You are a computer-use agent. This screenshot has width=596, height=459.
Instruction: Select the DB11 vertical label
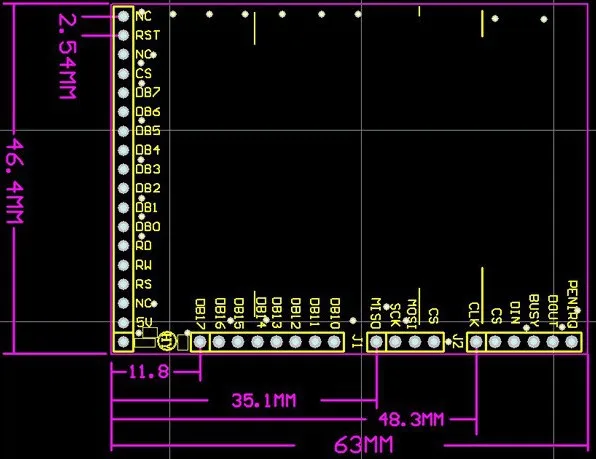tap(315, 313)
